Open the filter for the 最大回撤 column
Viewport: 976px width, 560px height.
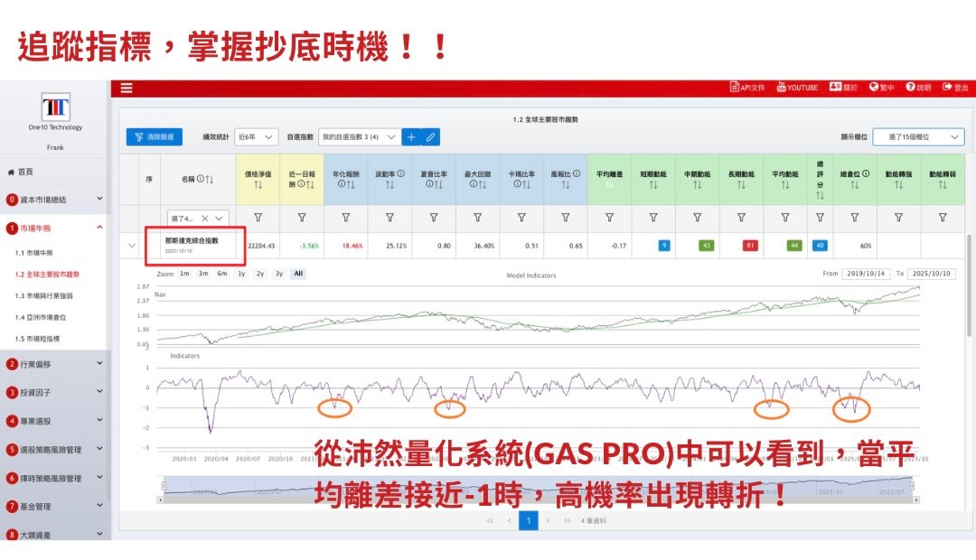pyautogui.click(x=477, y=218)
